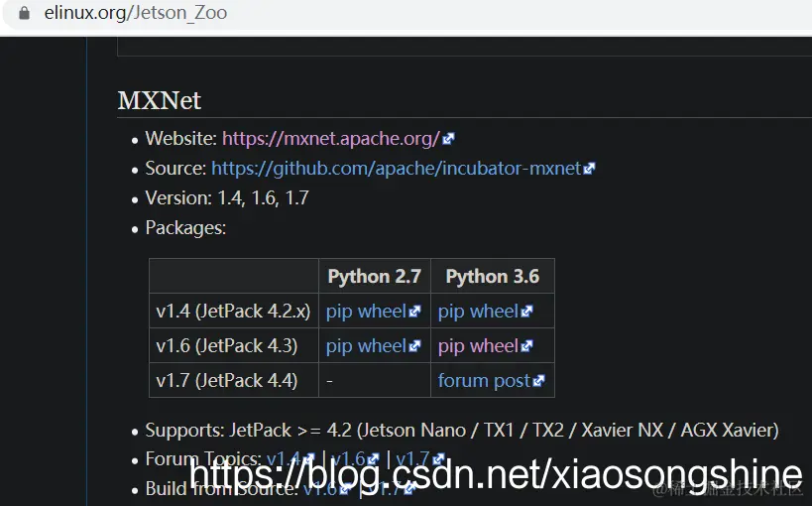This screenshot has height=506, width=812.
Task: Open the v1.6 forum topic link
Action: (349, 458)
